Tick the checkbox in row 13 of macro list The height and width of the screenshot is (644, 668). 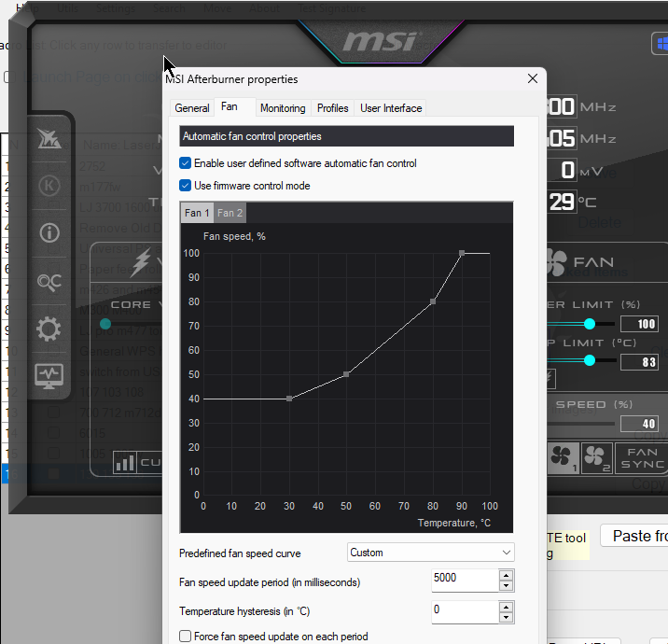click(53, 413)
